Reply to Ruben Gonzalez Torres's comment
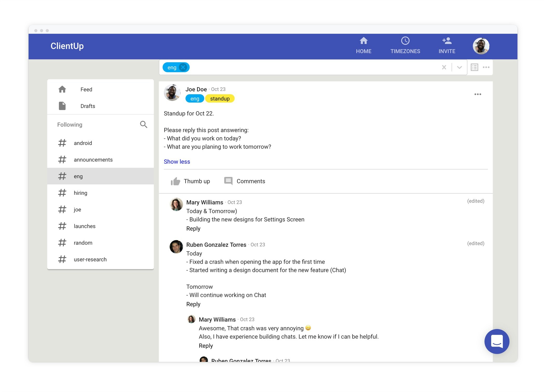 coord(193,304)
